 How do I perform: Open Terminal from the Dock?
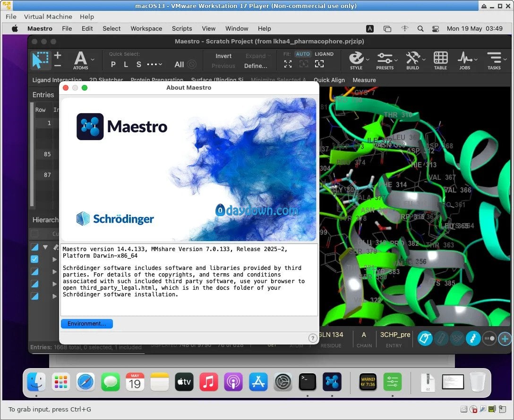pos(307,381)
